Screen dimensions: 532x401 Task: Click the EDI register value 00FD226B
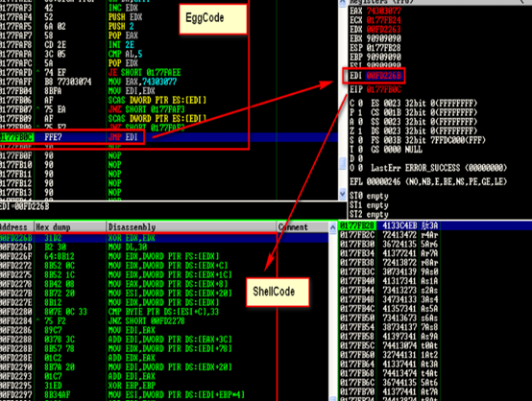(x=383, y=76)
